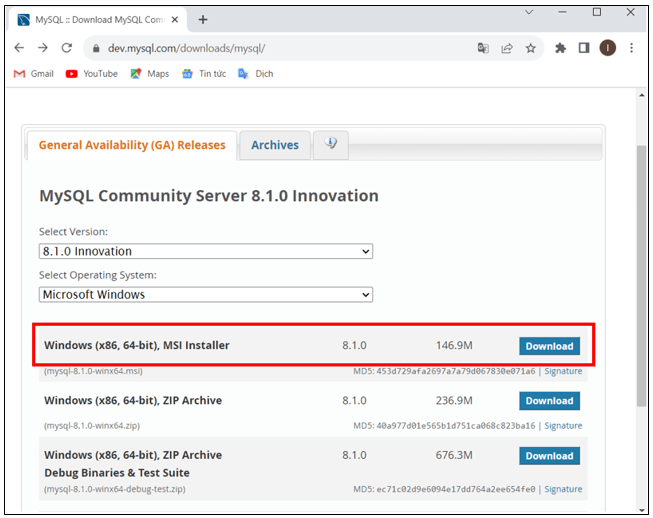Expand the Select Operating System dropdown
Screen dimensions: 653x518
tap(206, 295)
